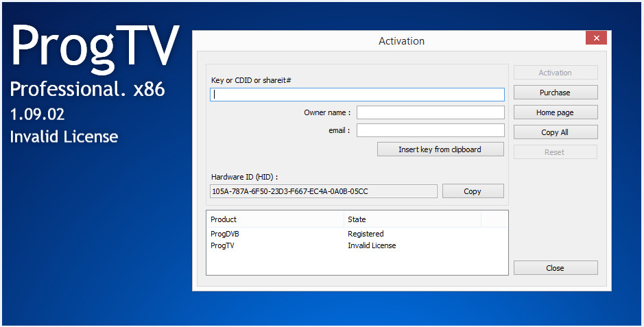Click the 'Owner name :' label
Image resolution: width=644 pixels, height=327 pixels.
click(327, 112)
